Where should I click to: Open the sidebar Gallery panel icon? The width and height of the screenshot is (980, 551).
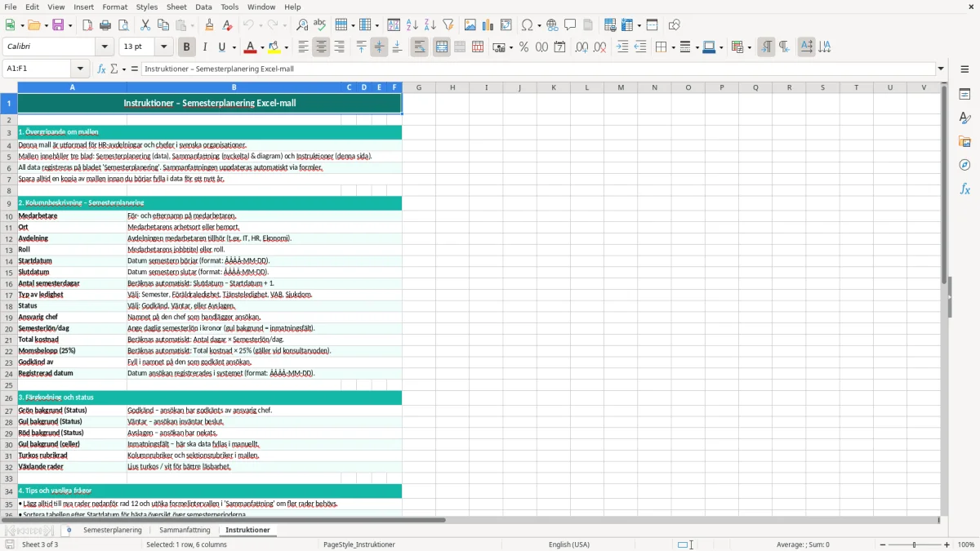[x=964, y=141]
